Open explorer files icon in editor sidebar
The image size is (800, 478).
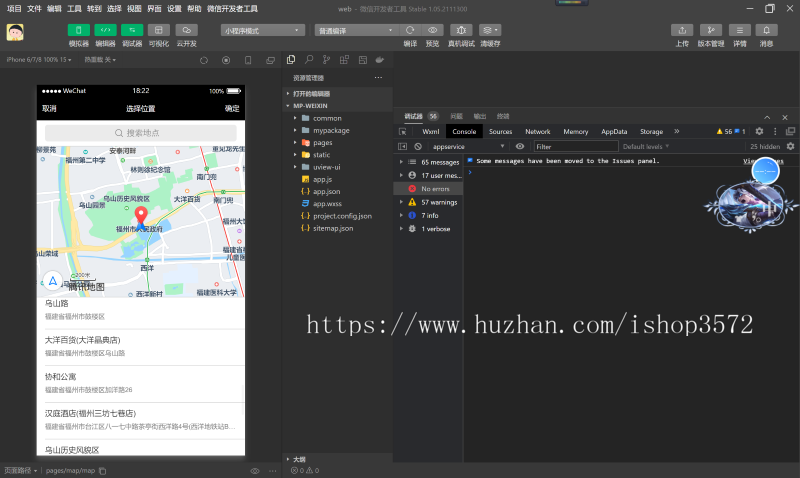pyautogui.click(x=291, y=60)
